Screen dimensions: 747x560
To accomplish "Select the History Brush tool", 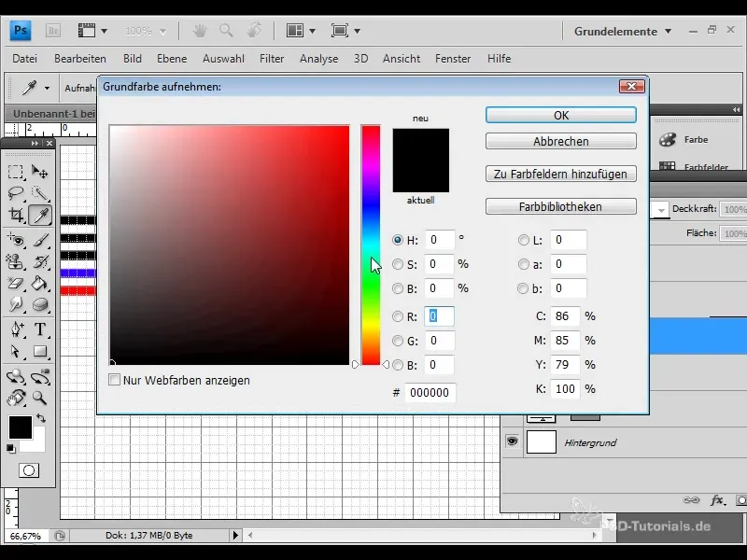I will click(x=39, y=261).
